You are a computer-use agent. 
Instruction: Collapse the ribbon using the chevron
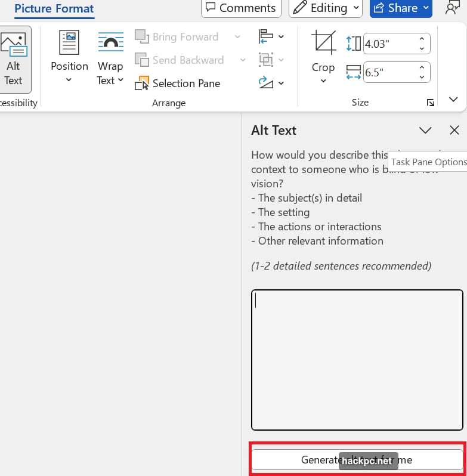pos(453,100)
